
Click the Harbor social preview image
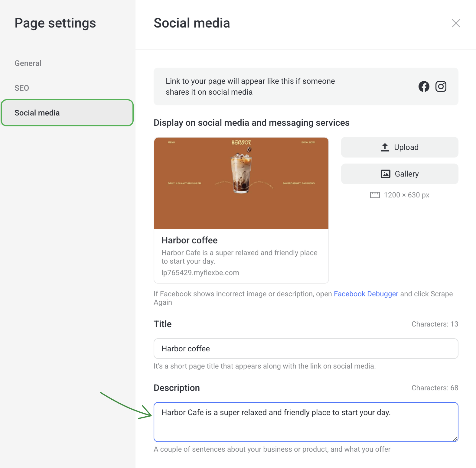coord(241,183)
